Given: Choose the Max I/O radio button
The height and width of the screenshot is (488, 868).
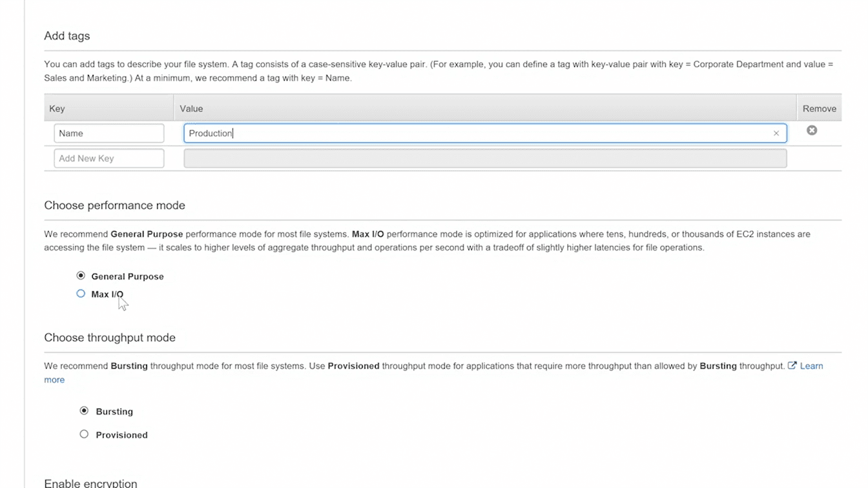Looking at the screenshot, I should tap(81, 294).
